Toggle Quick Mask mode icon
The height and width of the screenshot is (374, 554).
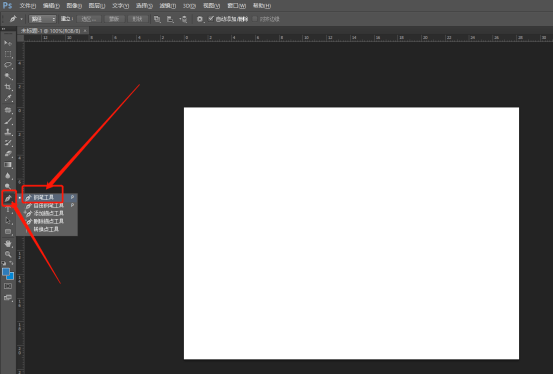pyautogui.click(x=8, y=286)
